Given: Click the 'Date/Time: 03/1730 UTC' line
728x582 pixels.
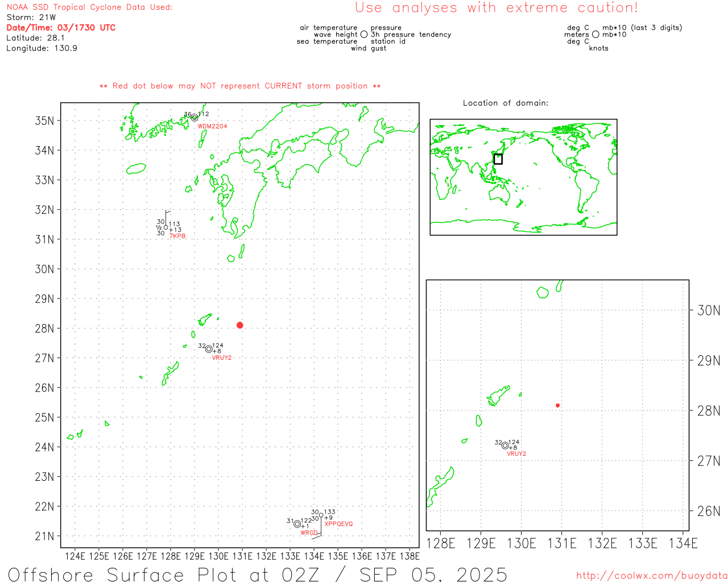Looking at the screenshot, I should click(61, 27).
